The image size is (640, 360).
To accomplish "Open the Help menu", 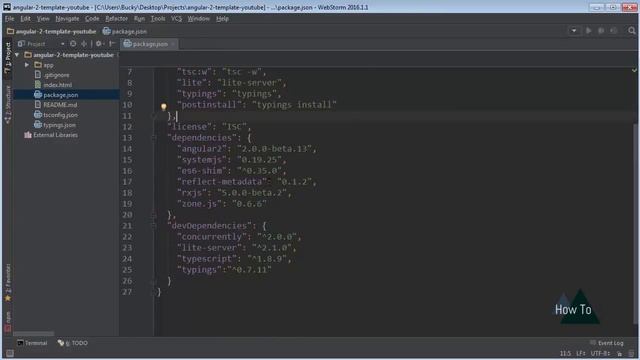I will [222, 19].
